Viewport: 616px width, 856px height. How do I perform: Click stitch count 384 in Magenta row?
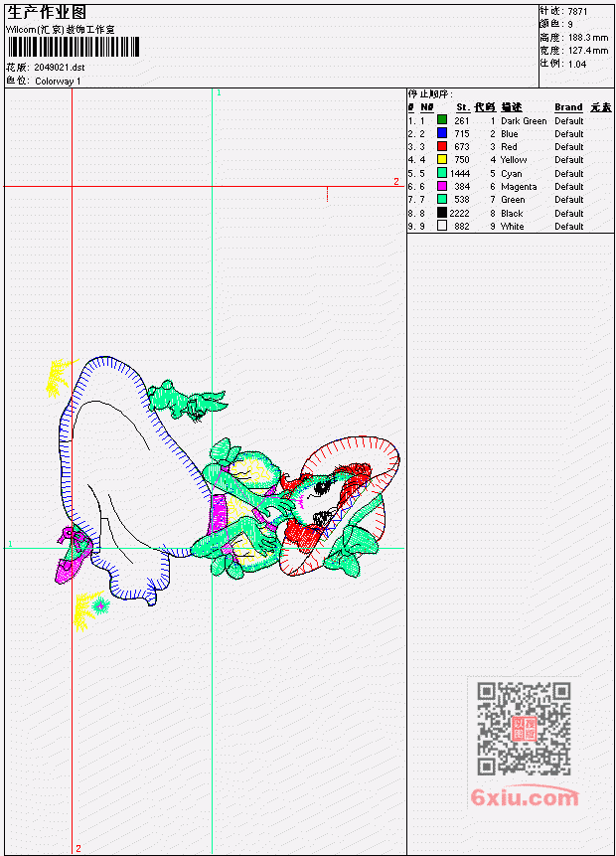pyautogui.click(x=462, y=187)
